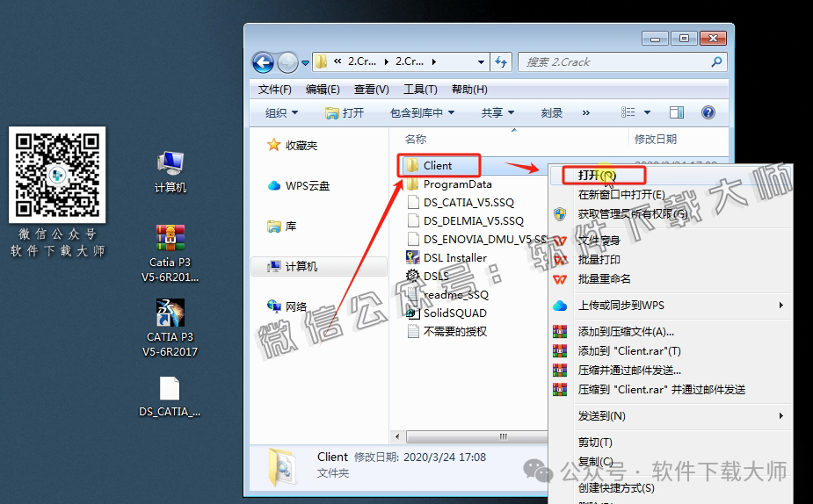813x504 pixels.
Task: Click the DS_CATIA_... desktop file icon
Action: pyautogui.click(x=170, y=397)
